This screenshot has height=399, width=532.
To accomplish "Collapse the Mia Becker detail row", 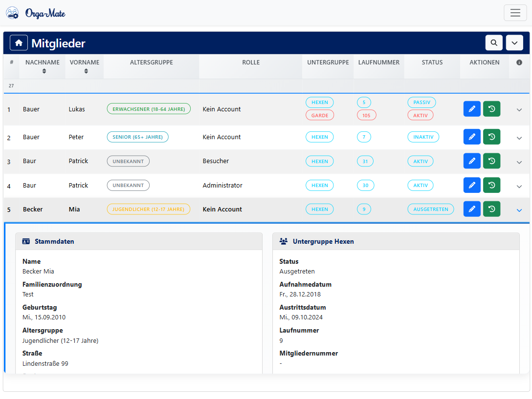I will (519, 210).
